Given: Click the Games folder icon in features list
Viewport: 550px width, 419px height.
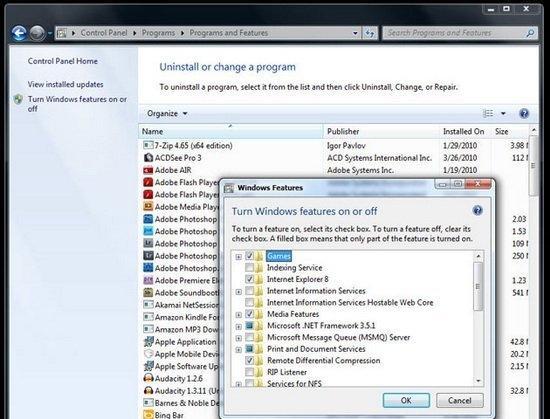Looking at the screenshot, I should coord(260,256).
